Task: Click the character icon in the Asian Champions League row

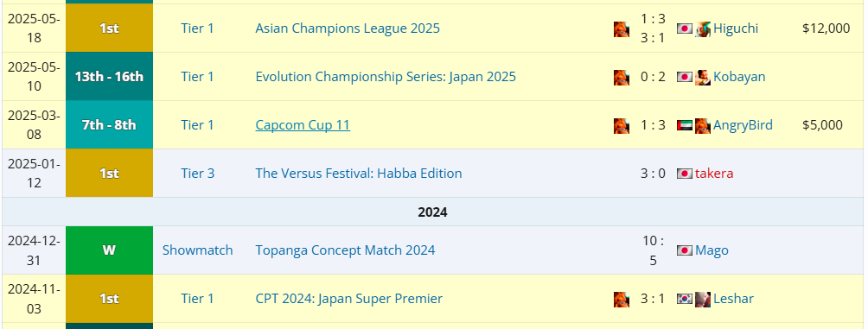Action: (621, 28)
